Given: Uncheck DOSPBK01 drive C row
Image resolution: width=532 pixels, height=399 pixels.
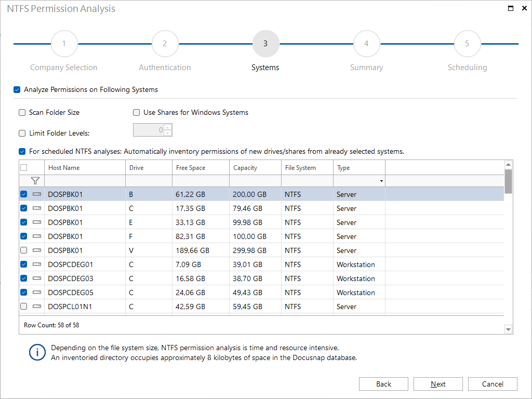Looking at the screenshot, I should point(24,208).
